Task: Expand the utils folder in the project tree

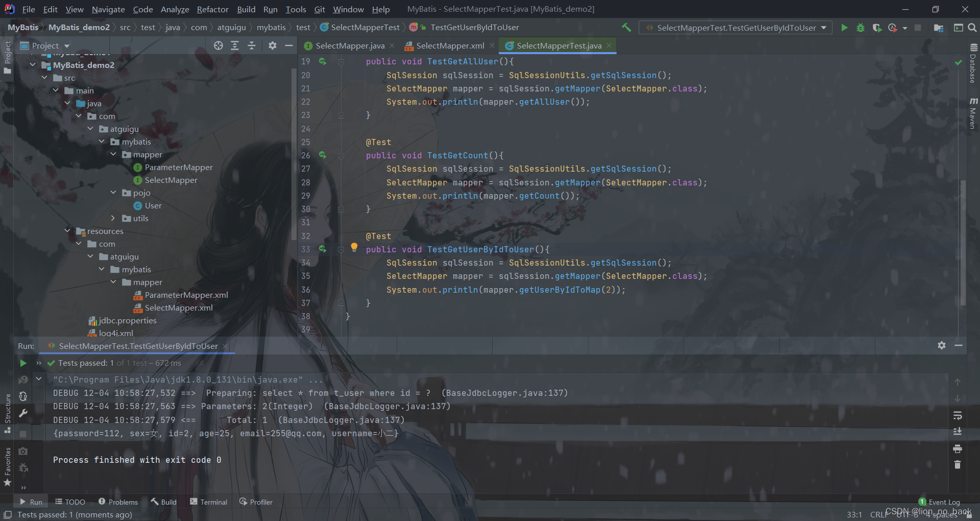Action: click(x=113, y=218)
